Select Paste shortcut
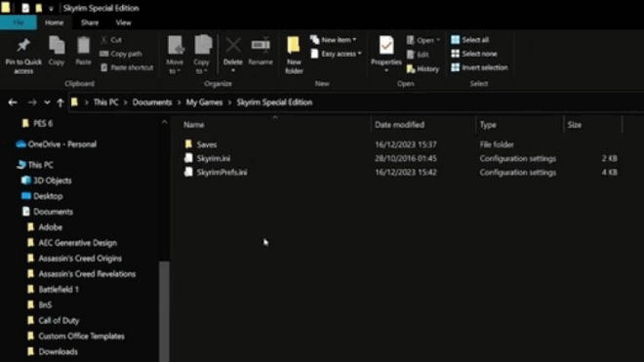Image resolution: width=644 pixels, height=362 pixels. (x=127, y=67)
